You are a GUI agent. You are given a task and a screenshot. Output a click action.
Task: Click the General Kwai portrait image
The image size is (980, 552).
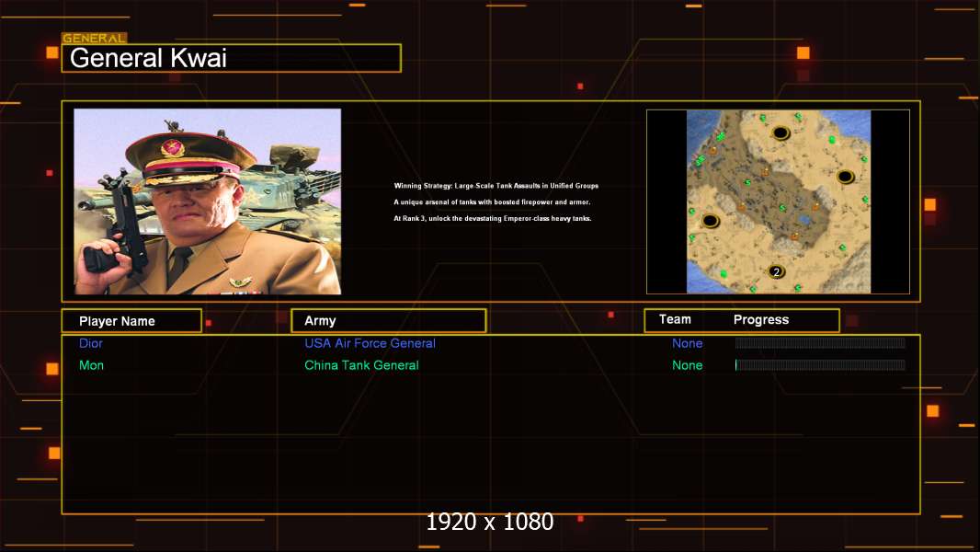[208, 201]
